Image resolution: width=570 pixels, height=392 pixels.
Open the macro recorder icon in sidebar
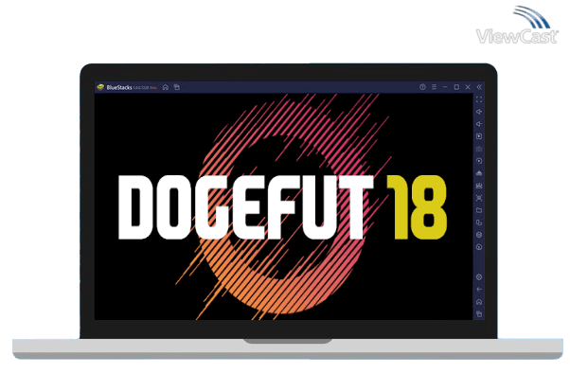479,186
